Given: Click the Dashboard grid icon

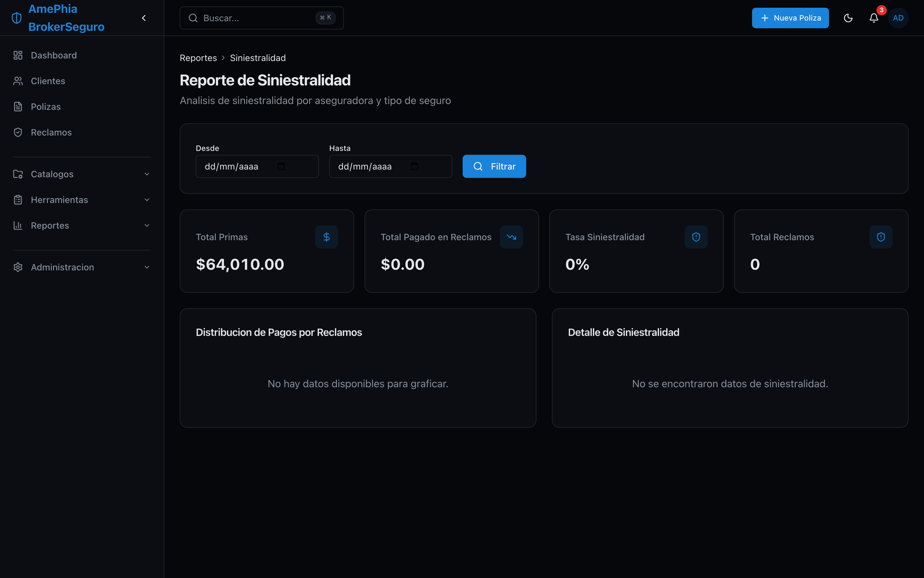Looking at the screenshot, I should [18, 56].
